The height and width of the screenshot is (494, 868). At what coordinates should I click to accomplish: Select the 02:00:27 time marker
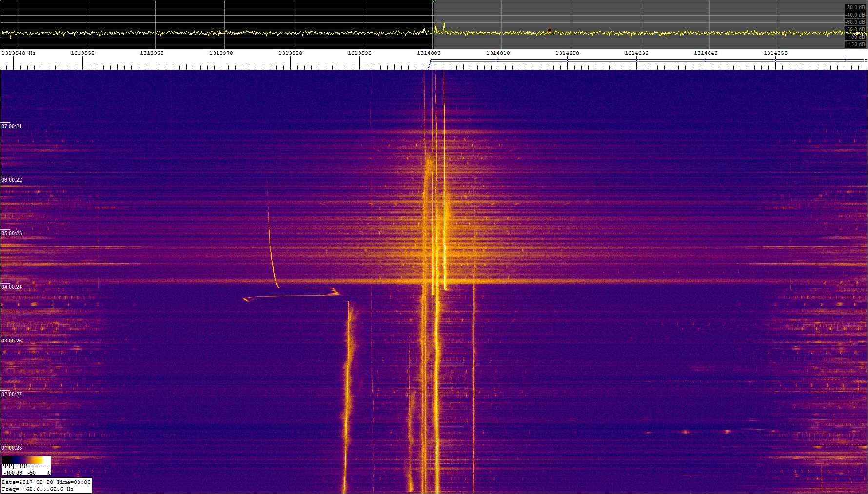12,394
